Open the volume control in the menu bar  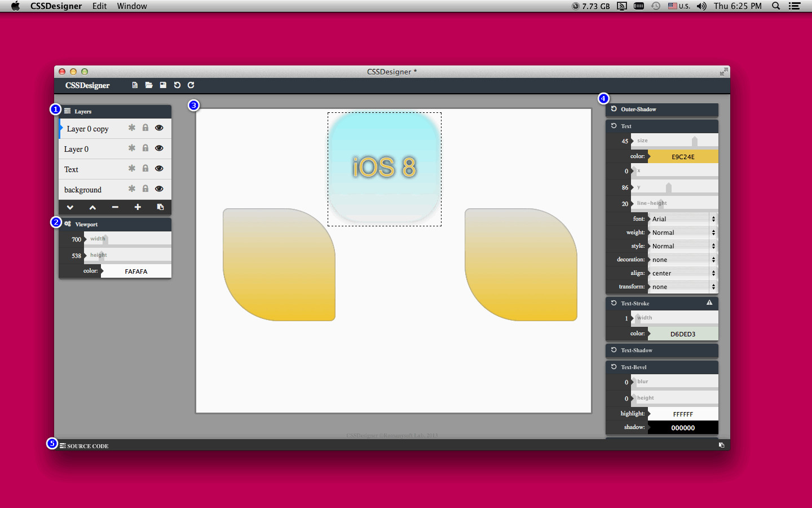coord(701,6)
